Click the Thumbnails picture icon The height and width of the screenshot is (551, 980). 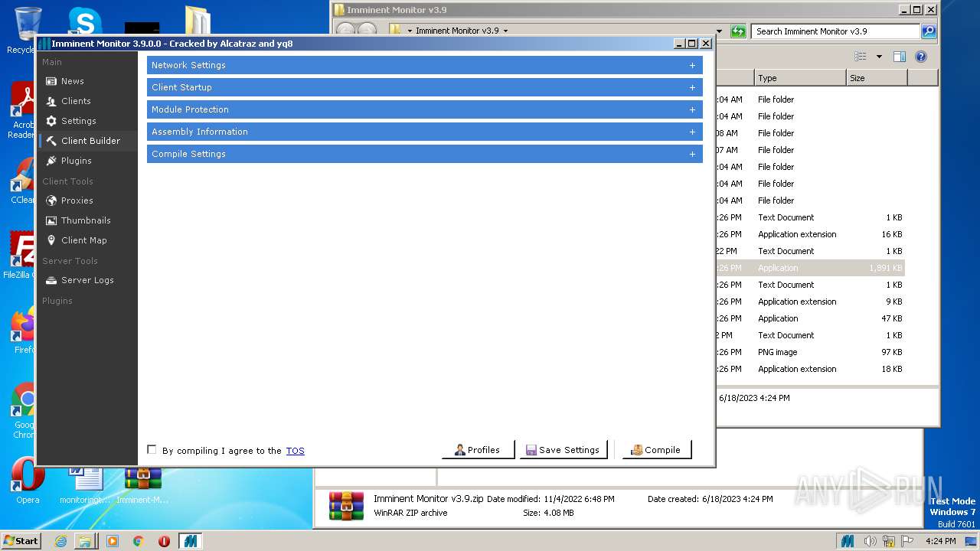(x=51, y=220)
